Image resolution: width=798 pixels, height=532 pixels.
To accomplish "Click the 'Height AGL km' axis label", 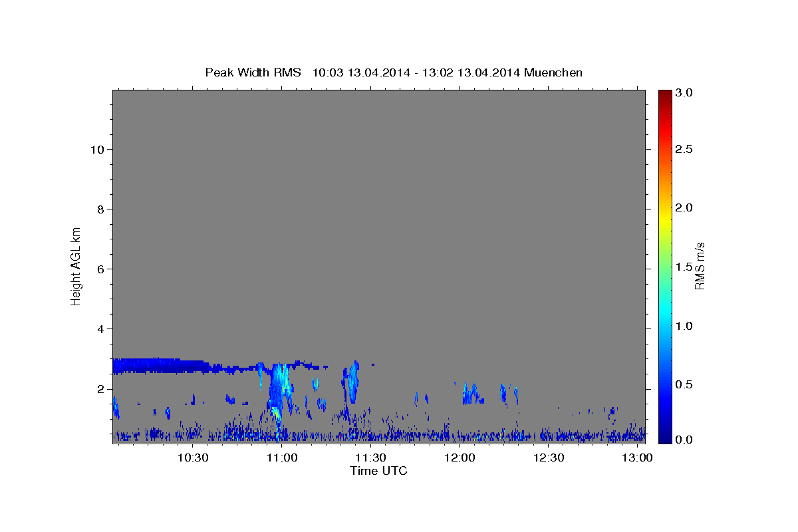I will click(x=76, y=265).
